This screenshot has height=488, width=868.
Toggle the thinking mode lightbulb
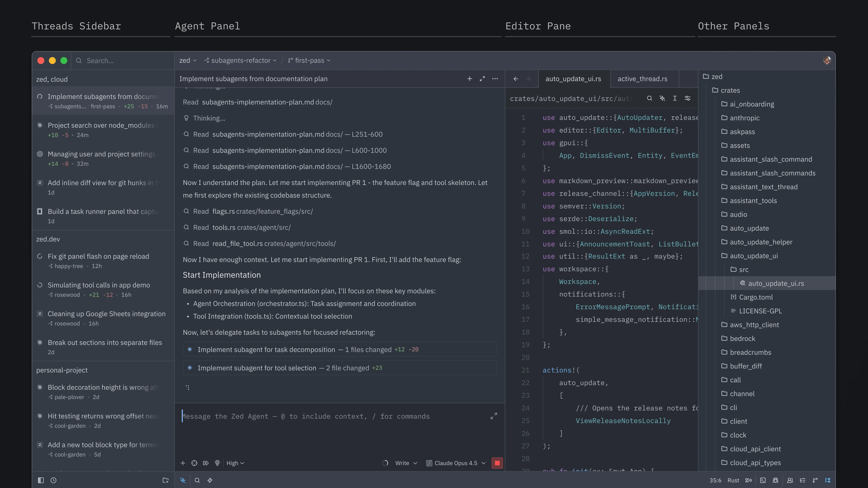[x=217, y=463]
